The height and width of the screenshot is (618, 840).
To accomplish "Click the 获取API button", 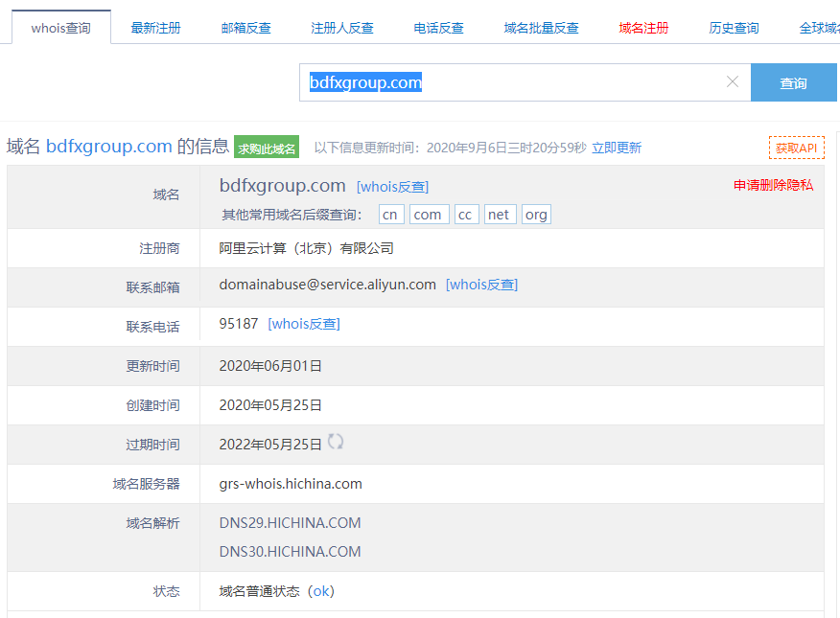I will pyautogui.click(x=796, y=148).
